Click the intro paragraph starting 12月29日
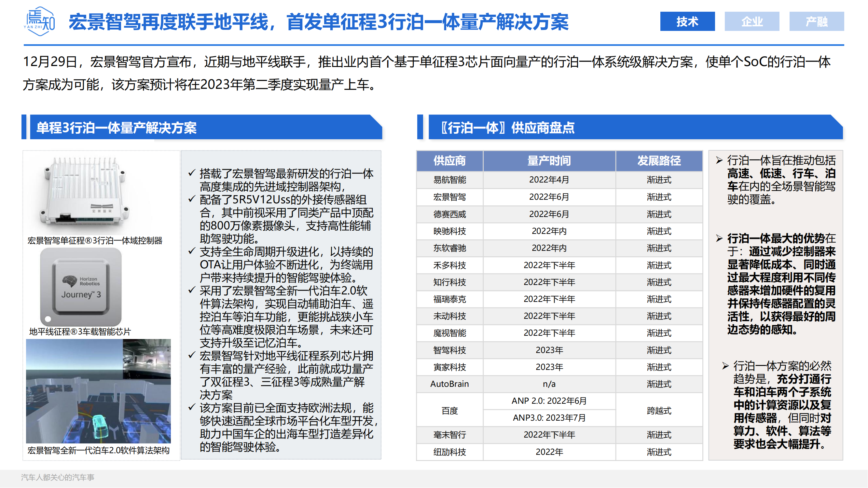This screenshot has width=868, height=488. pyautogui.click(x=427, y=73)
